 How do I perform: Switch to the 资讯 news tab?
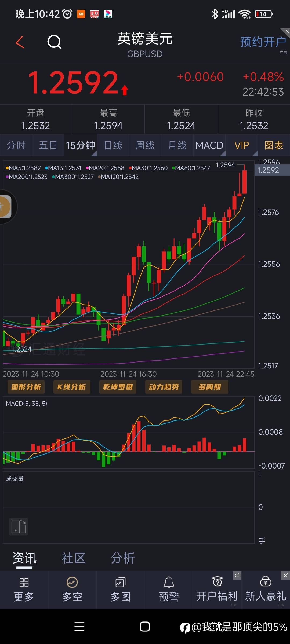24,558
